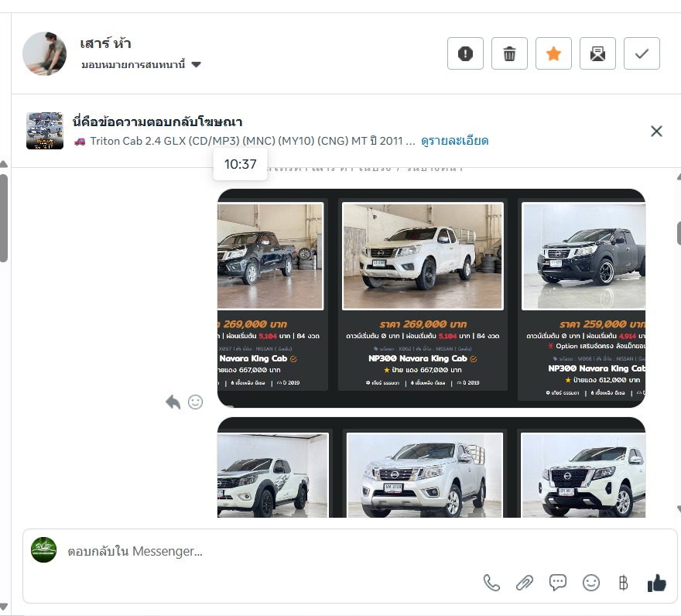Start a phone call from reply toolbar
The width and height of the screenshot is (681, 616).
click(491, 583)
